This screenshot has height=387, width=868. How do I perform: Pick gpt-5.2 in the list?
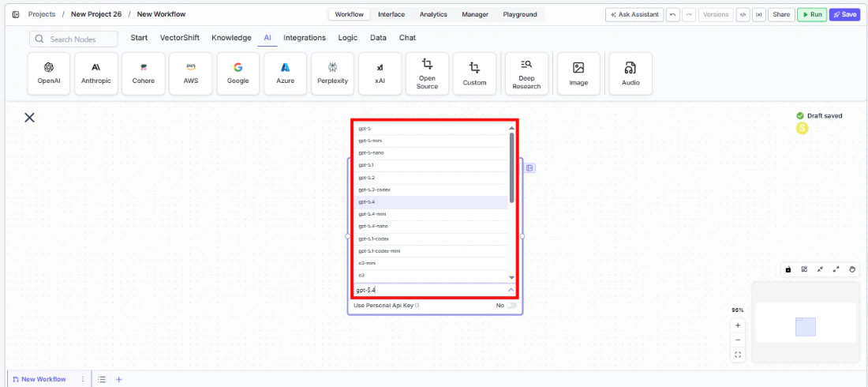[431, 178]
